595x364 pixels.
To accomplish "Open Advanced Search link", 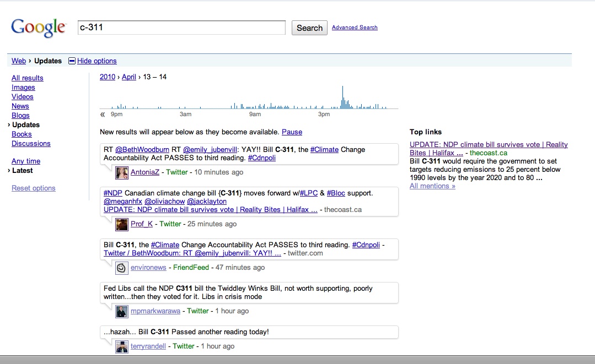I will coord(355,28).
